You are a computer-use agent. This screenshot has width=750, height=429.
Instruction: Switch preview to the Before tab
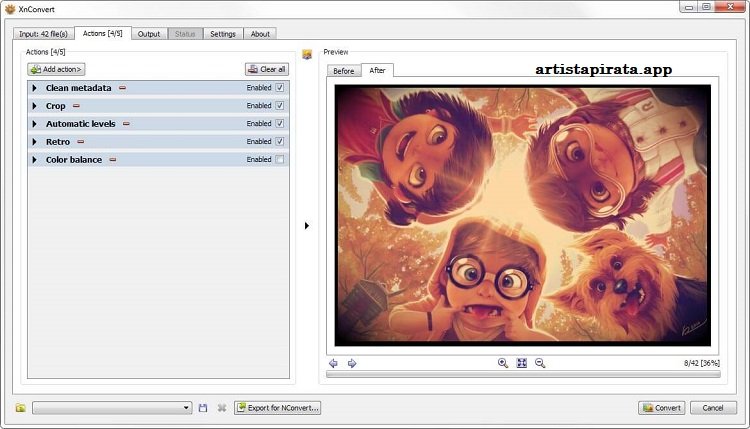pos(343,71)
